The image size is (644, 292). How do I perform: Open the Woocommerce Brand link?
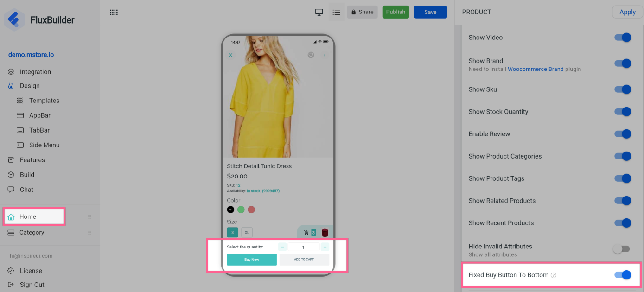point(536,69)
